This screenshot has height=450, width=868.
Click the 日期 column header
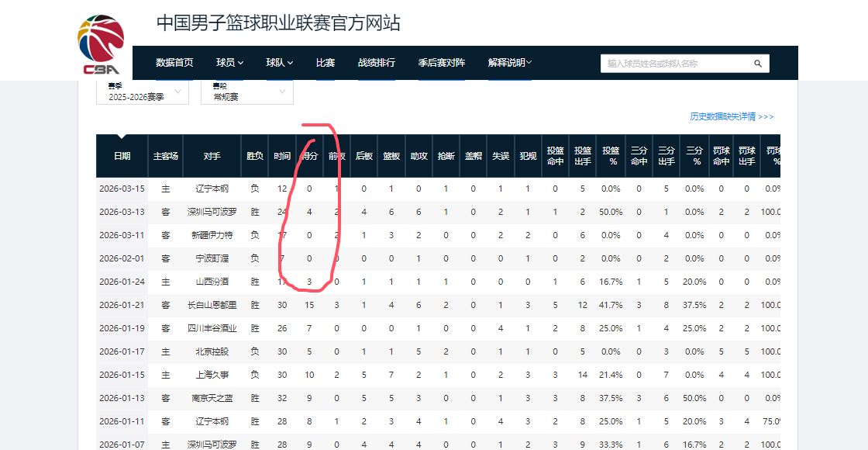click(122, 156)
